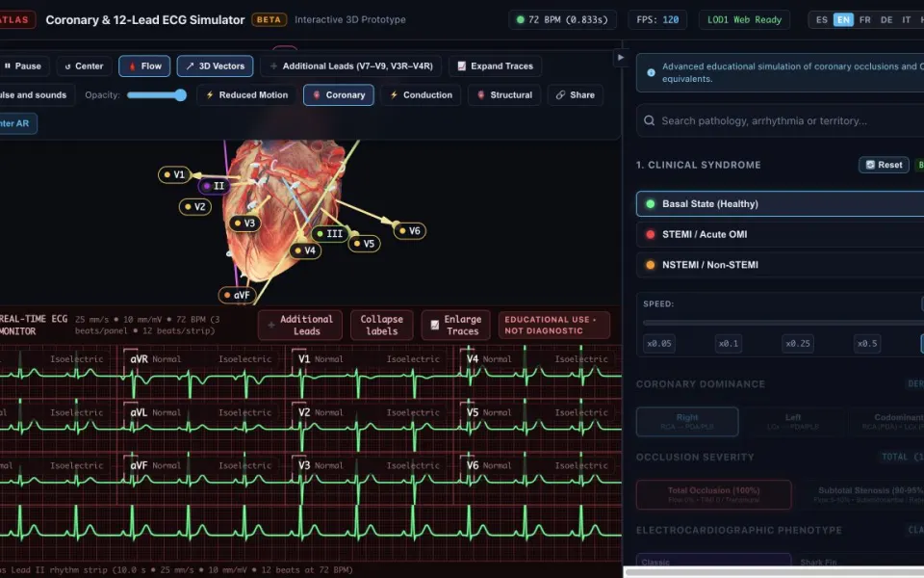924x578 pixels.
Task: Click the lead III marker on heart
Action: [x=329, y=233]
